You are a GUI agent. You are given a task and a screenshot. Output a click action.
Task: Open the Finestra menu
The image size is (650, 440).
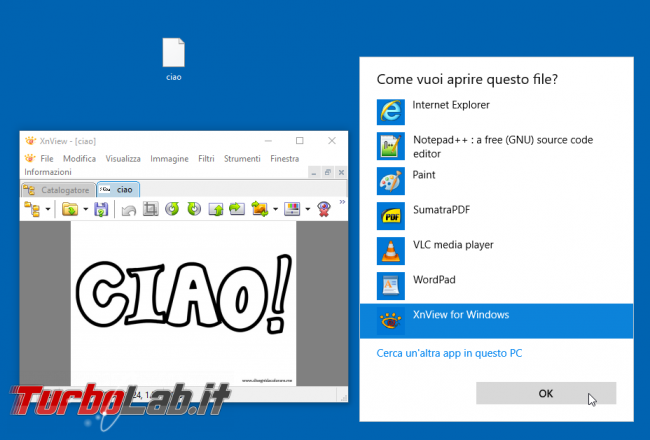pos(284,158)
